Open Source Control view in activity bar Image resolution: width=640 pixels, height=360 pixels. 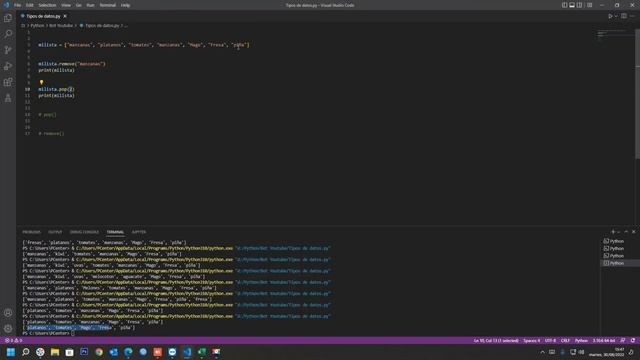point(8,50)
